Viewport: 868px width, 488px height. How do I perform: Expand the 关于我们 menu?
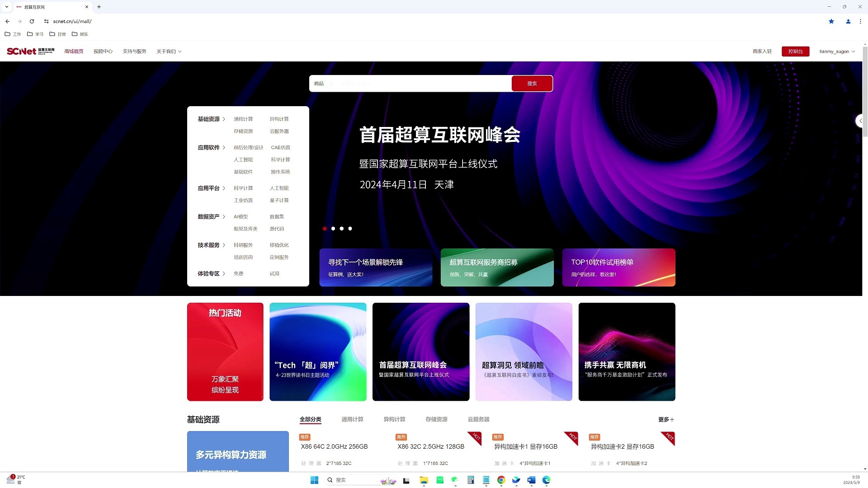coord(169,52)
